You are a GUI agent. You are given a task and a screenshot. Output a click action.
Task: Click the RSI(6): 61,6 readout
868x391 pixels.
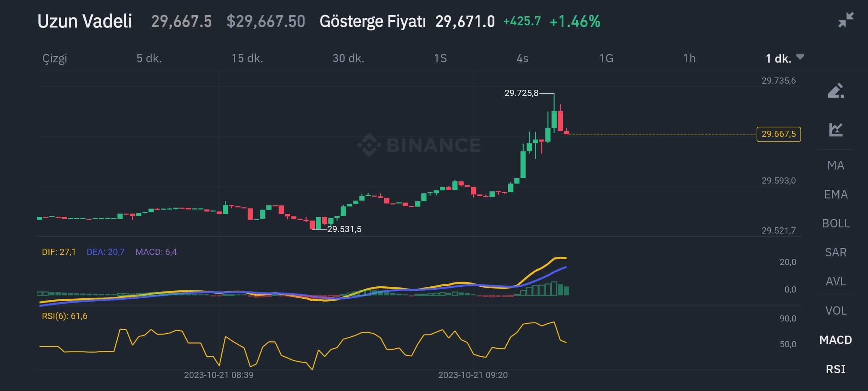64,316
